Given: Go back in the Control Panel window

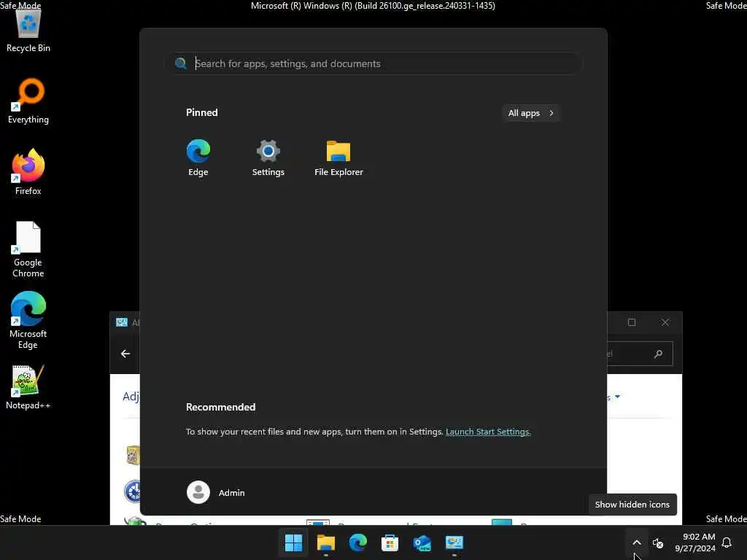Looking at the screenshot, I should (125, 354).
